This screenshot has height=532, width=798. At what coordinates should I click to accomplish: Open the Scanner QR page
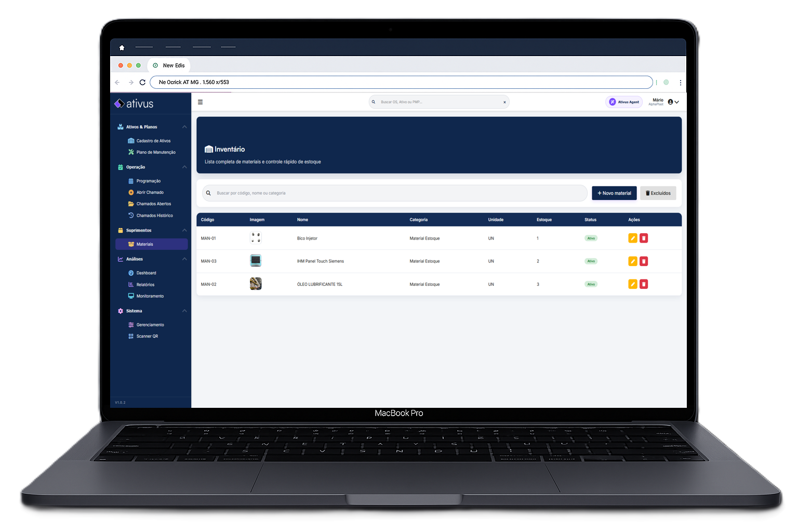pos(147,337)
